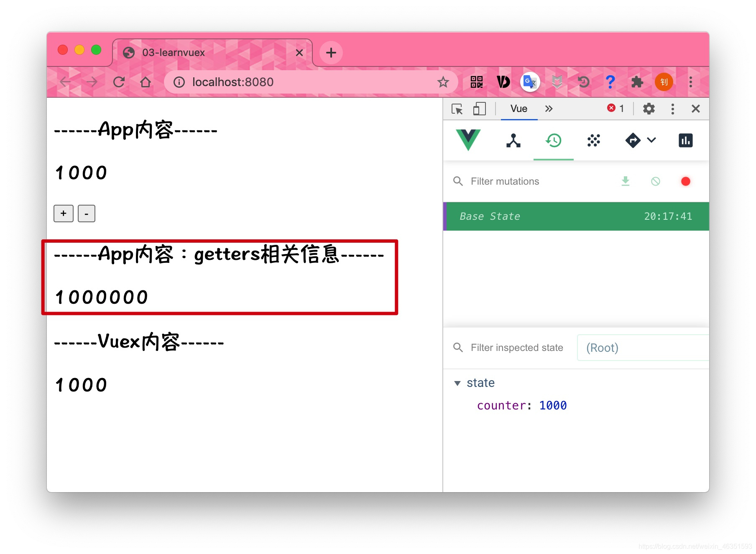Screen dimensions: 756x554
Task: Switch to the Vuex history tab
Action: (x=554, y=140)
